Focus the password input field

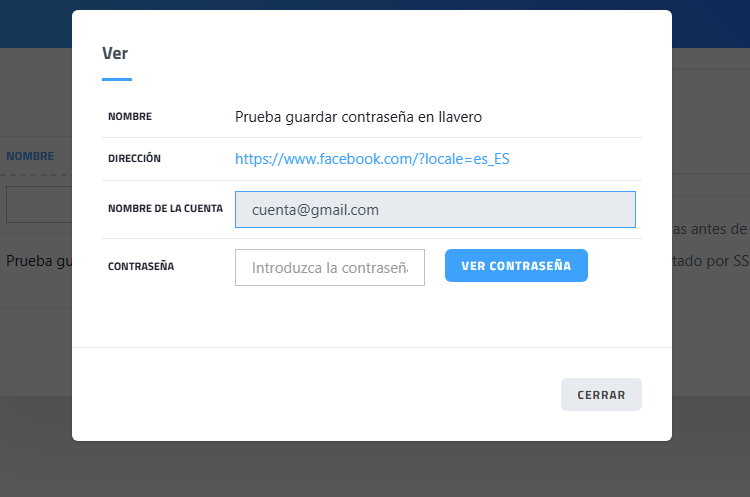[x=329, y=268]
